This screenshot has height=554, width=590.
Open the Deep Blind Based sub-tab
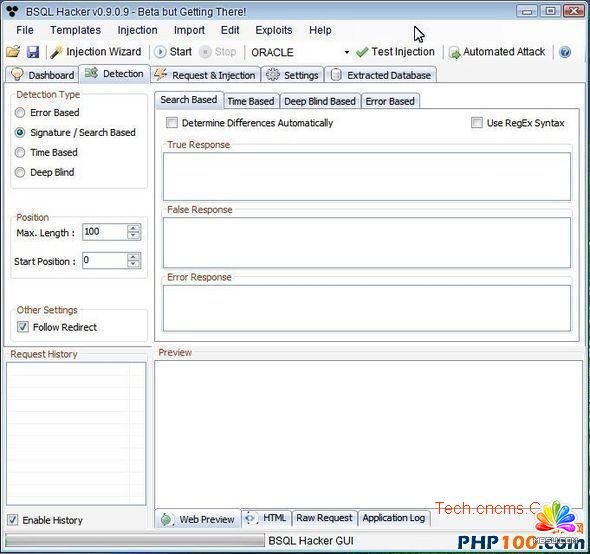pyautogui.click(x=320, y=101)
